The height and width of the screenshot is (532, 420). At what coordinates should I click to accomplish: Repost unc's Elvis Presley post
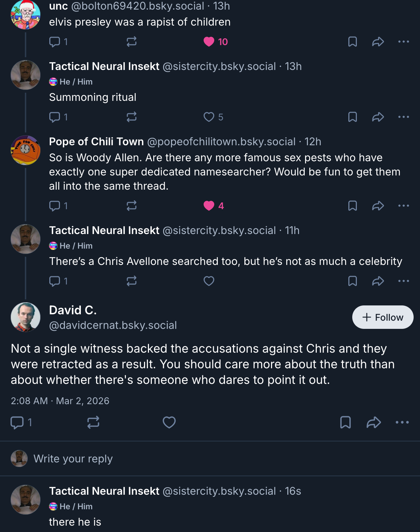[x=132, y=42]
